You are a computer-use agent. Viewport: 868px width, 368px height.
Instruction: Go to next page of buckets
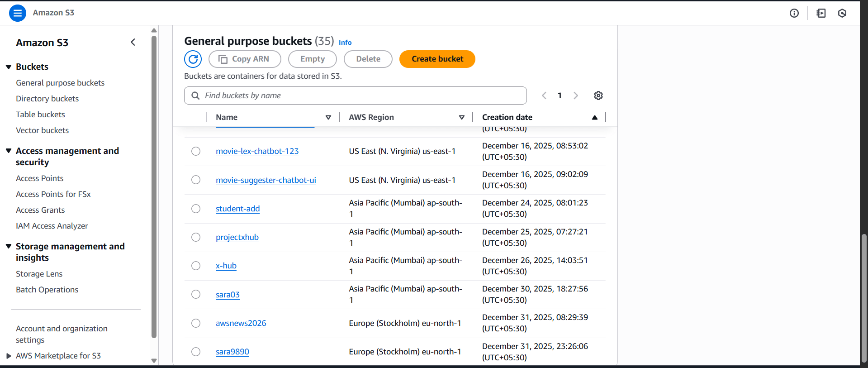tap(576, 96)
